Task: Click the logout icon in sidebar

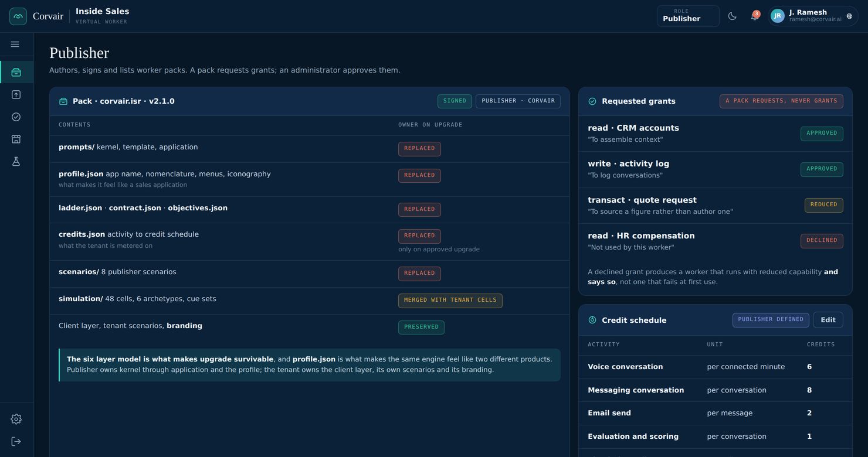Action: click(16, 441)
